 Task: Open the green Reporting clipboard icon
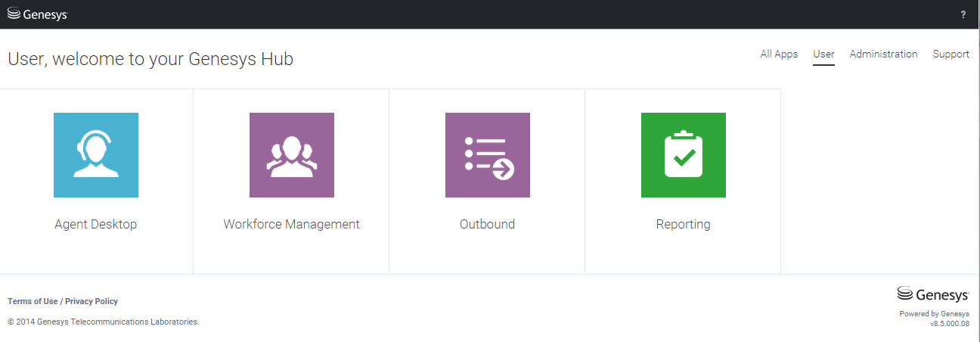(x=684, y=155)
